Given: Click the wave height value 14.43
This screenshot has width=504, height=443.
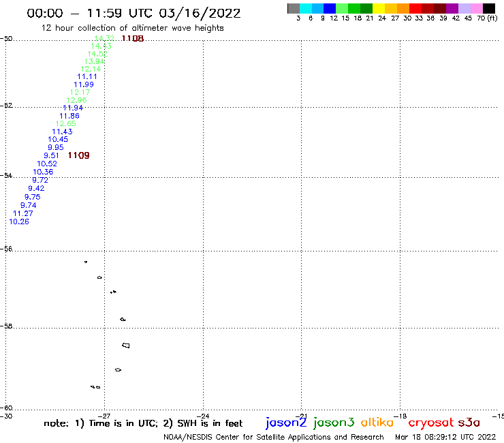Looking at the screenshot, I should click(101, 46).
